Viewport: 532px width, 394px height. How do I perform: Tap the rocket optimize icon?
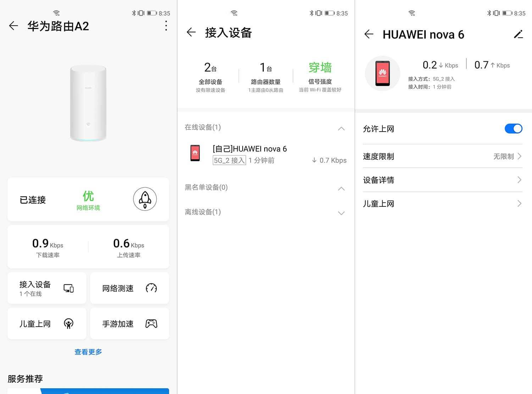click(145, 199)
